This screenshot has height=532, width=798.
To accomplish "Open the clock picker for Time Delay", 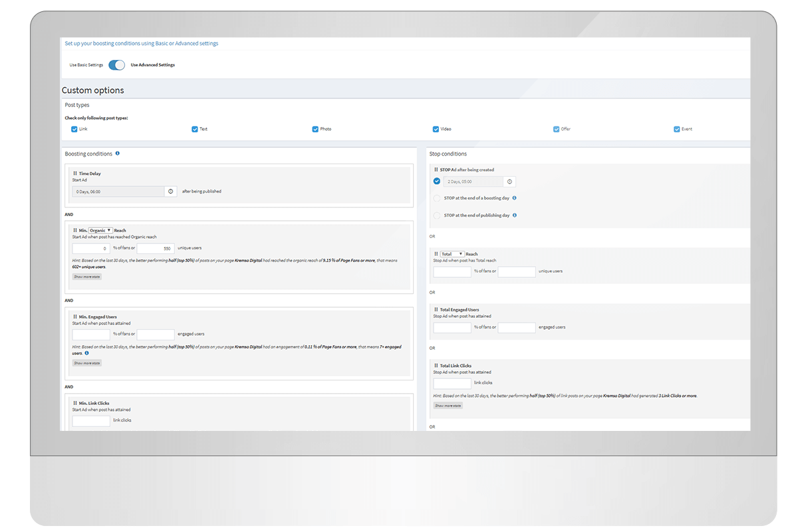I will tap(171, 192).
